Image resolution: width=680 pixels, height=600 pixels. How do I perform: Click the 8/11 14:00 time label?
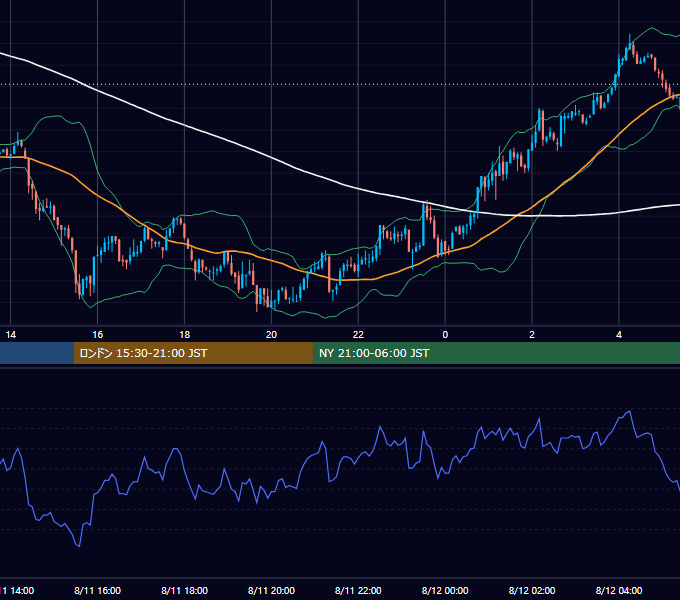click(17, 590)
